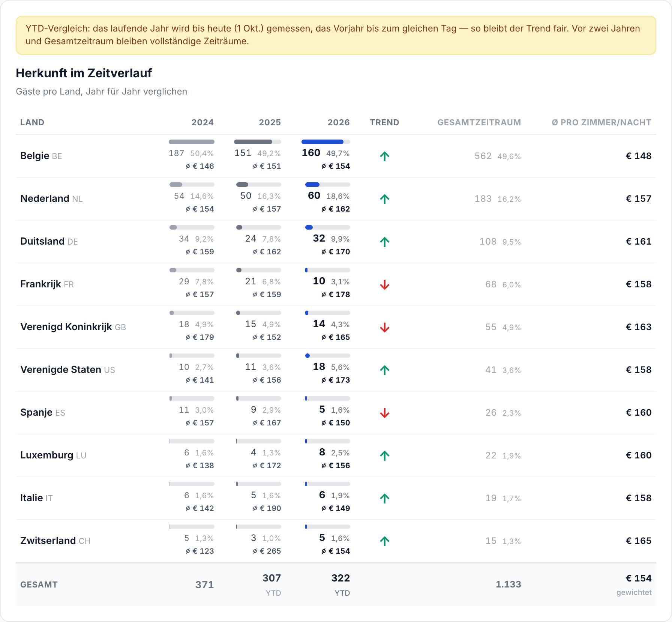The height and width of the screenshot is (622, 672).
Task: Click the red down-arrow trend icon for Frankrijk
Action: (384, 284)
